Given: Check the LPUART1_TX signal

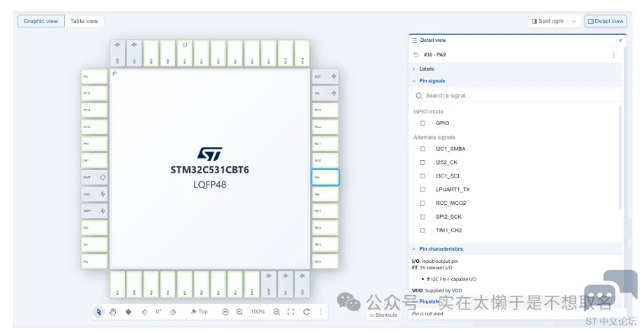Looking at the screenshot, I should tap(423, 190).
